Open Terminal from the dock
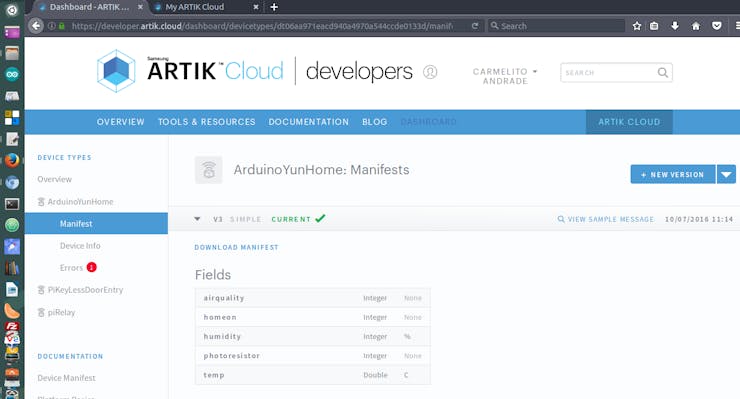740x399 pixels. [12, 204]
